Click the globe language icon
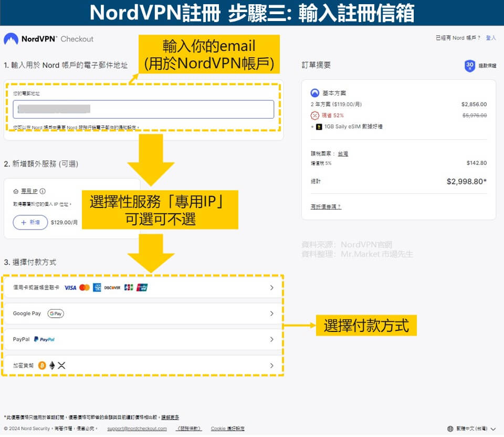This screenshot has height=437, width=504. point(450,429)
